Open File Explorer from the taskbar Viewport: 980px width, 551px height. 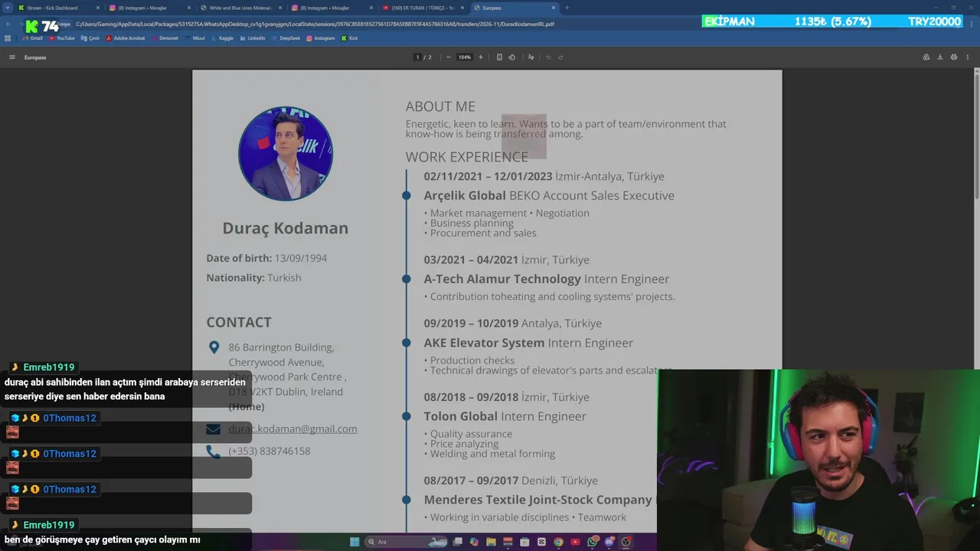(x=491, y=542)
